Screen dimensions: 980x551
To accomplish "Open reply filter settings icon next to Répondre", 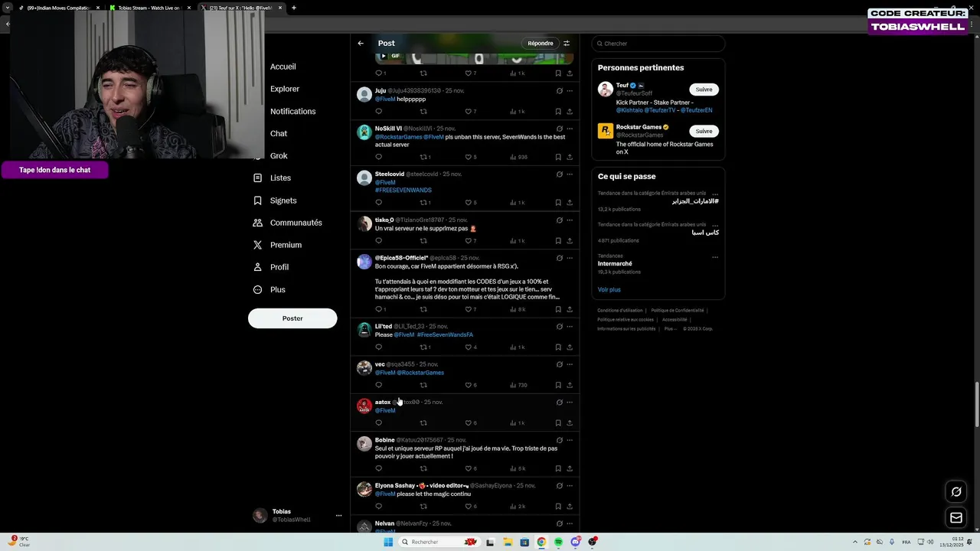I will 567,44.
